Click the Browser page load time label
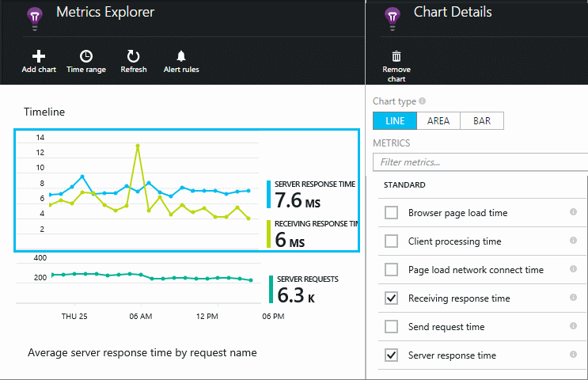This screenshot has height=380, width=588. point(457,213)
